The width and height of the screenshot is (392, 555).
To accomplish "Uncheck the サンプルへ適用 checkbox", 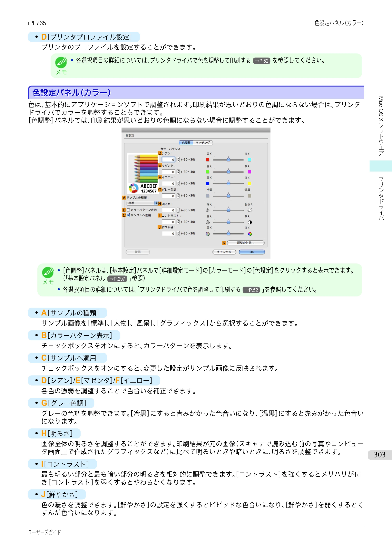I will [128, 215].
